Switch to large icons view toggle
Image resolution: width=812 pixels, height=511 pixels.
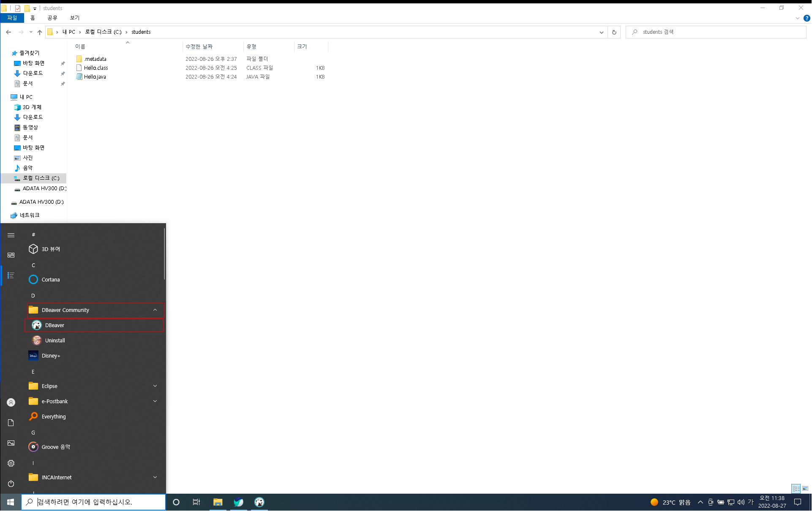pyautogui.click(x=805, y=488)
